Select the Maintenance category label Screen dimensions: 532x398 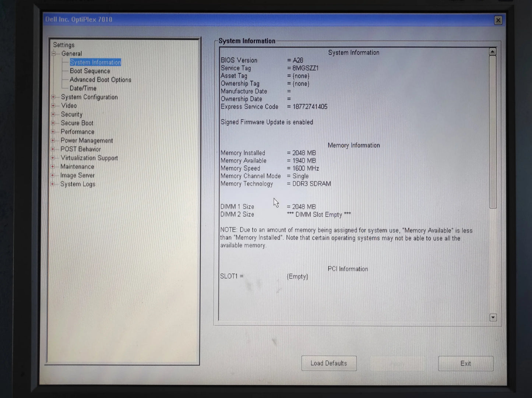(77, 167)
